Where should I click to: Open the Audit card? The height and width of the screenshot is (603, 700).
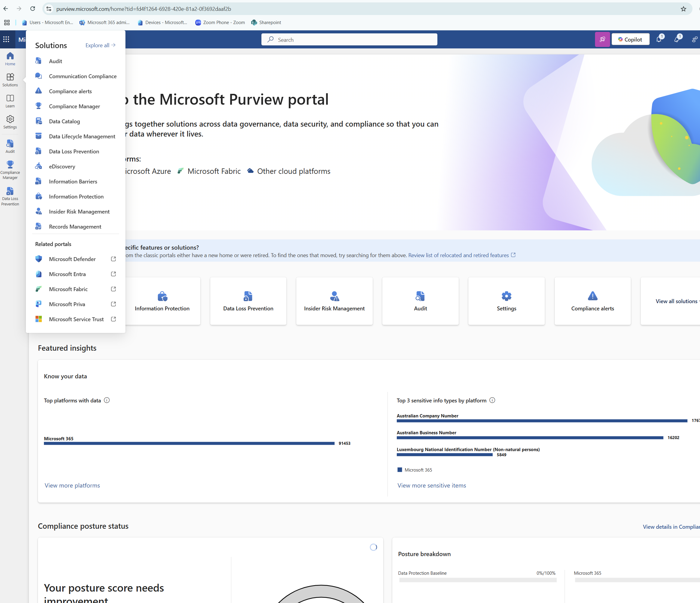[x=420, y=301]
